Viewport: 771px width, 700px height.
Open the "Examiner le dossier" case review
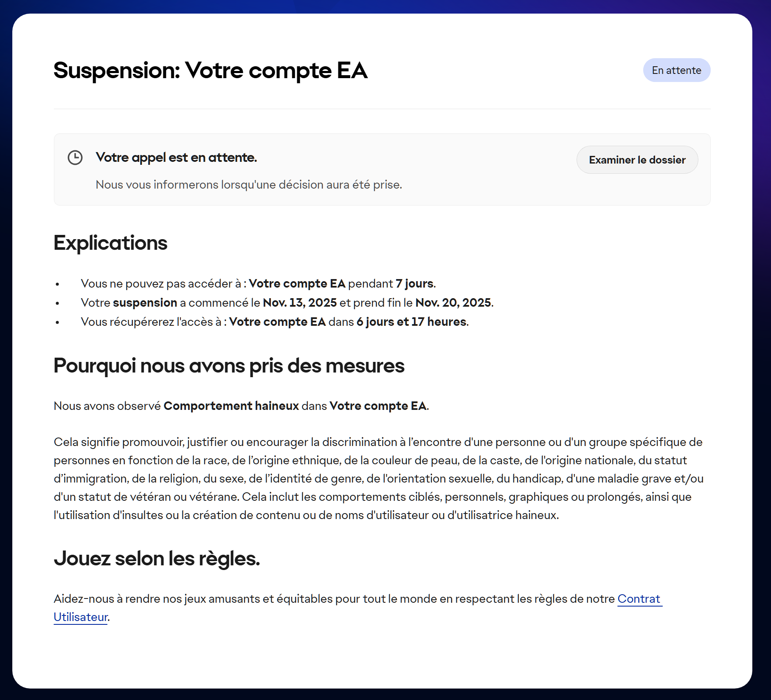click(x=637, y=160)
